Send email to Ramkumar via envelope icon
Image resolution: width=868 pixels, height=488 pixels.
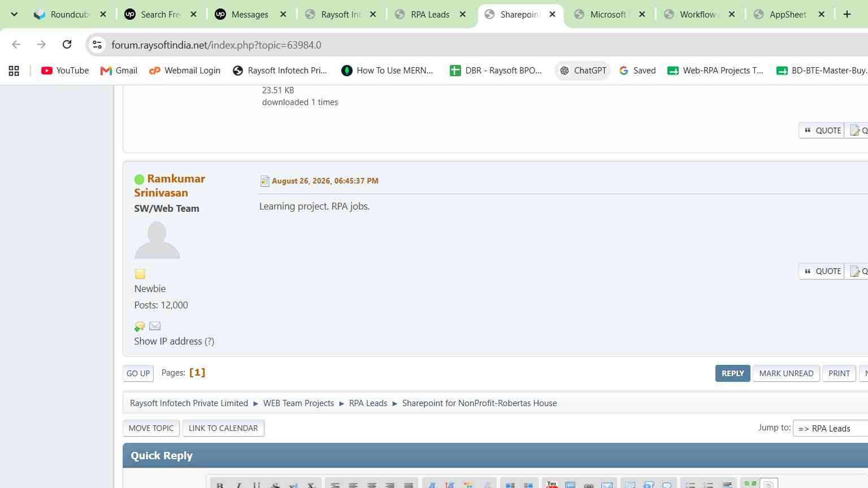click(x=155, y=326)
